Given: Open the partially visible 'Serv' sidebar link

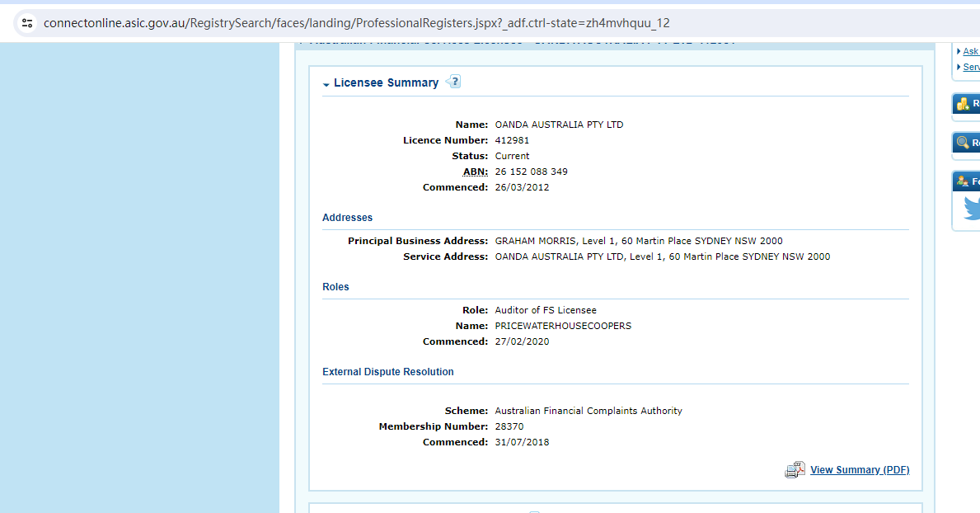Looking at the screenshot, I should click(971, 67).
